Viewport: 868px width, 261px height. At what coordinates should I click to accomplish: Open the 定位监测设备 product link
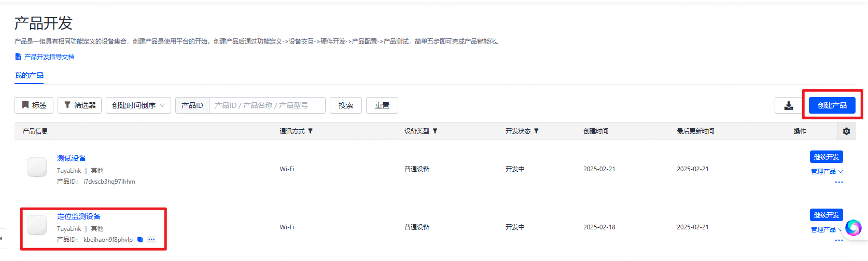point(79,216)
